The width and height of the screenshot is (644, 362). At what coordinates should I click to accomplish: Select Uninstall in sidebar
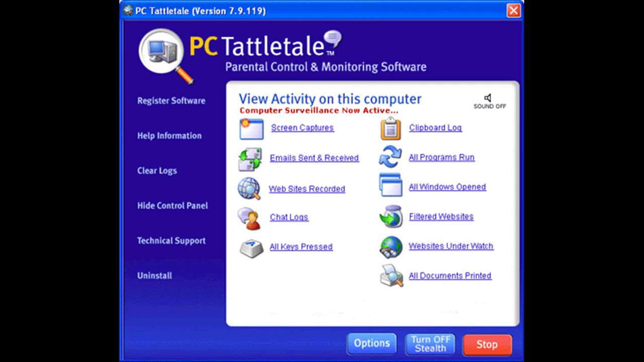point(154,276)
